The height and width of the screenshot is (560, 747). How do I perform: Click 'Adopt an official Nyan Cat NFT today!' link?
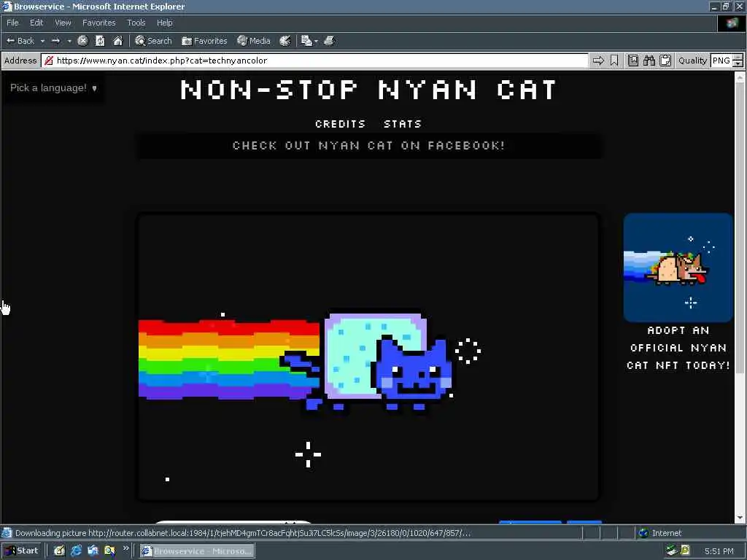[x=678, y=348]
